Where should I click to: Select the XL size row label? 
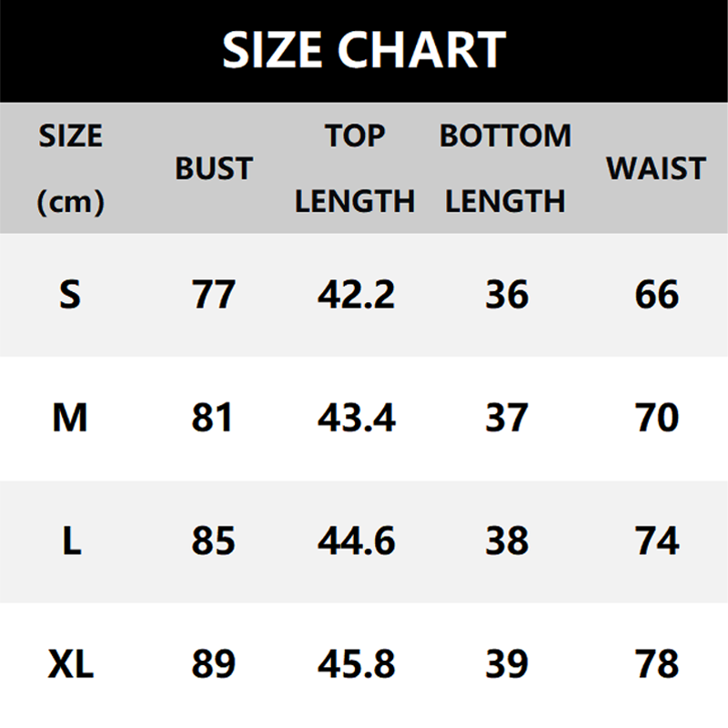coord(70,664)
